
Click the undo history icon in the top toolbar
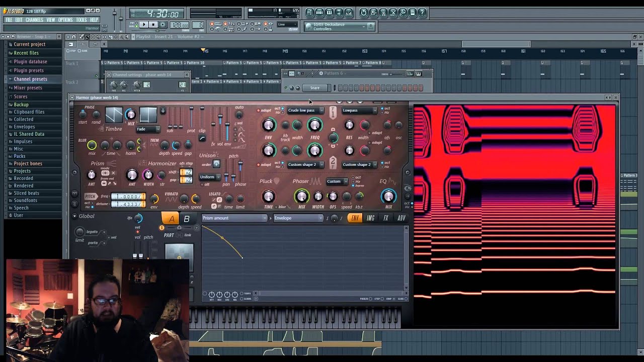[364, 13]
